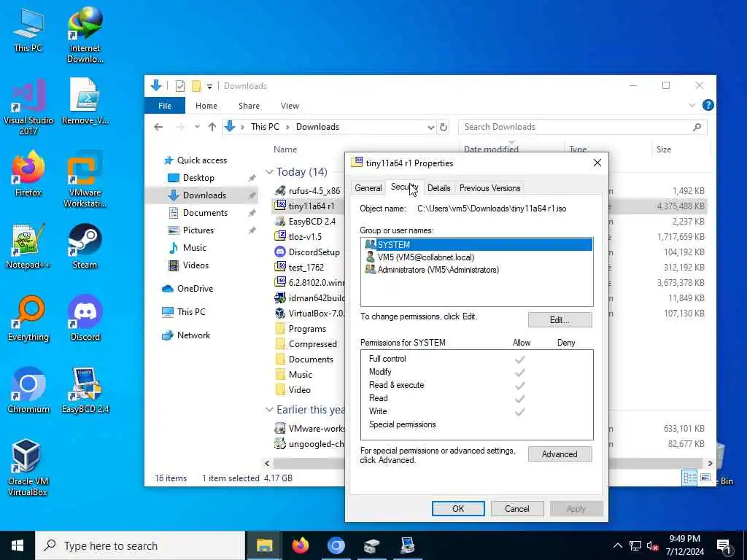
Task: Select Network in navigation pane
Action: click(193, 335)
